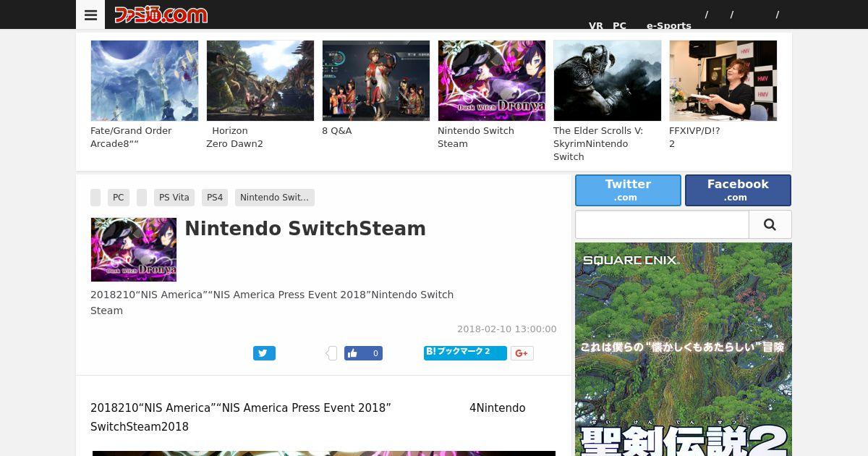Open 'FFXIVP/D!? 2' headline link
The width and height of the screenshot is (868, 456).
pos(694,138)
